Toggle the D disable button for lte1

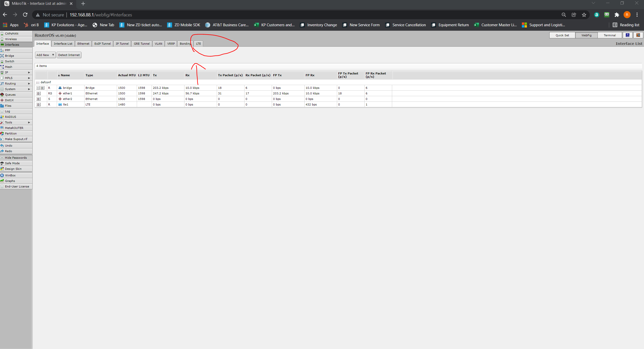click(x=38, y=104)
